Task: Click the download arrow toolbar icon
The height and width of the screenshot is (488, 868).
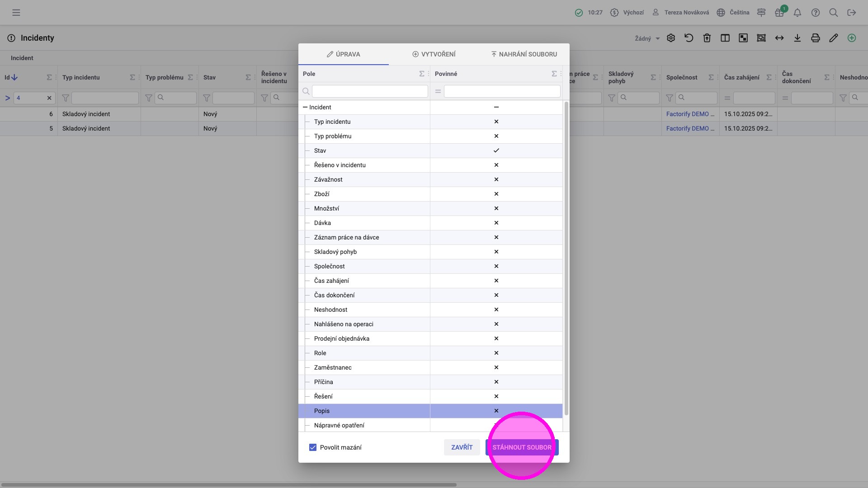Action: (797, 38)
